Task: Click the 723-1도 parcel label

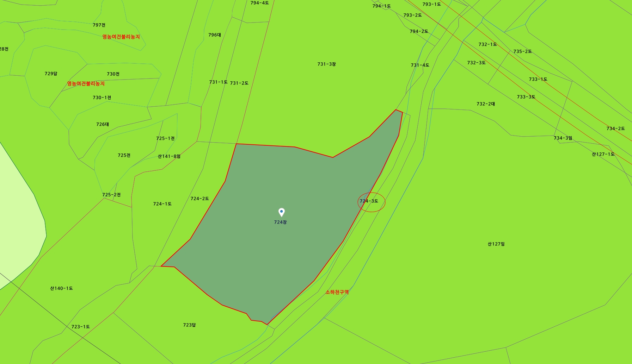Action: coord(81,327)
